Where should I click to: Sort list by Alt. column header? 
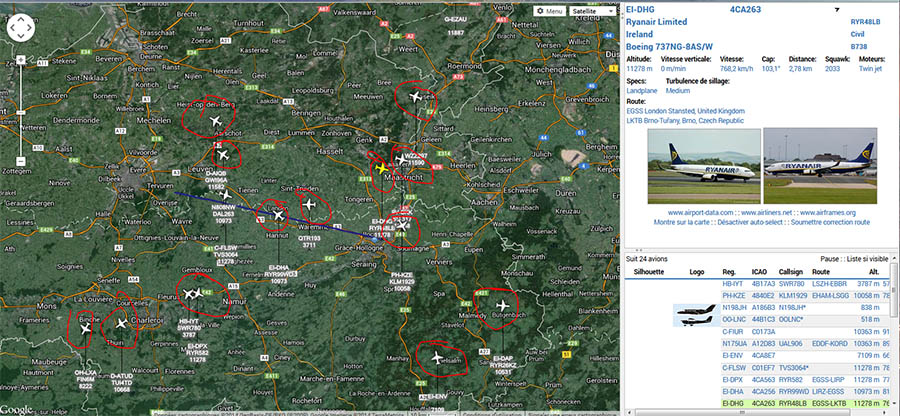(x=874, y=272)
